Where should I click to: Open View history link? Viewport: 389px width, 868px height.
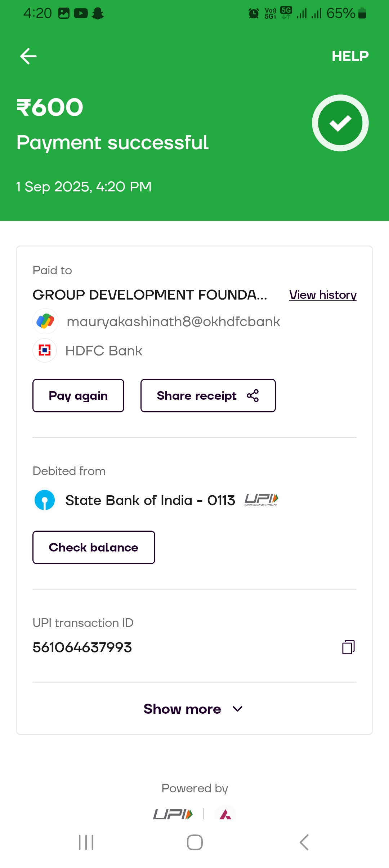[323, 295]
